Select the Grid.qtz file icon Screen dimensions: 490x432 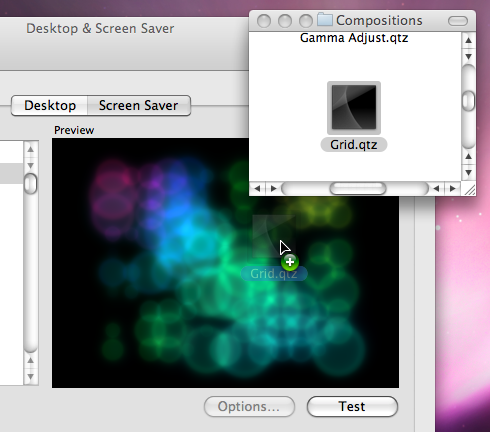point(354,108)
